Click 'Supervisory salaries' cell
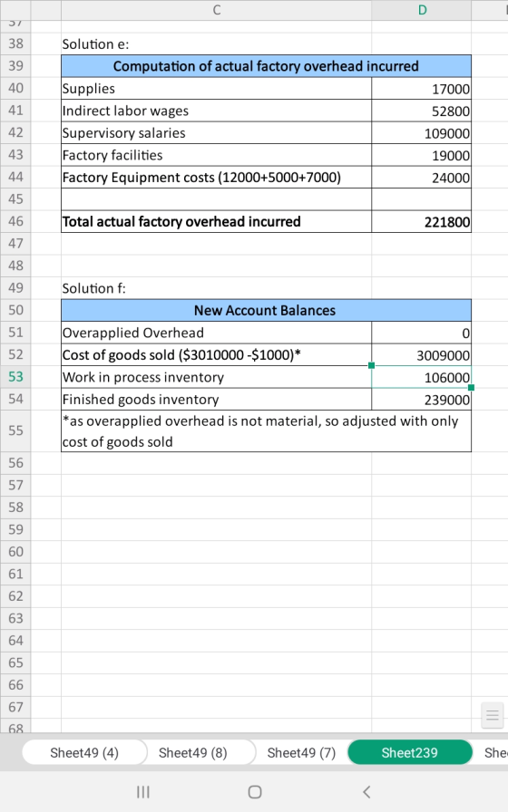This screenshot has height=812, width=508. point(216,133)
